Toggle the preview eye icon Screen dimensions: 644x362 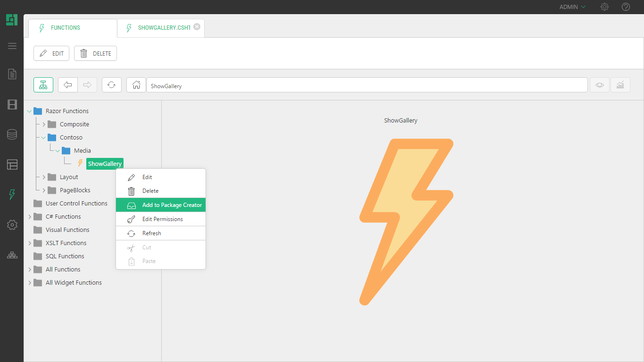599,85
